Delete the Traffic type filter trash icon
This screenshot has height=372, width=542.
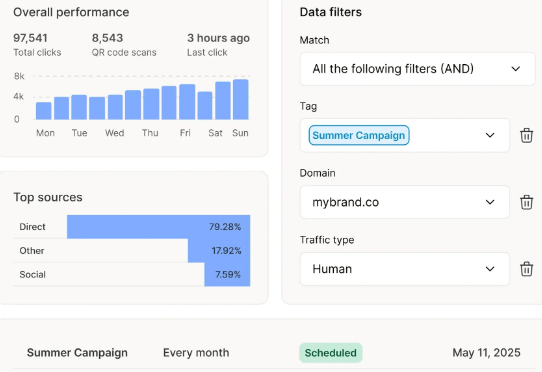pos(526,269)
